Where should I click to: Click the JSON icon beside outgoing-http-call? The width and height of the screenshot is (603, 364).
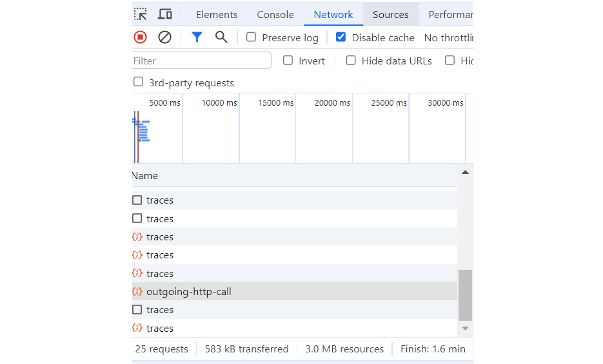point(137,292)
